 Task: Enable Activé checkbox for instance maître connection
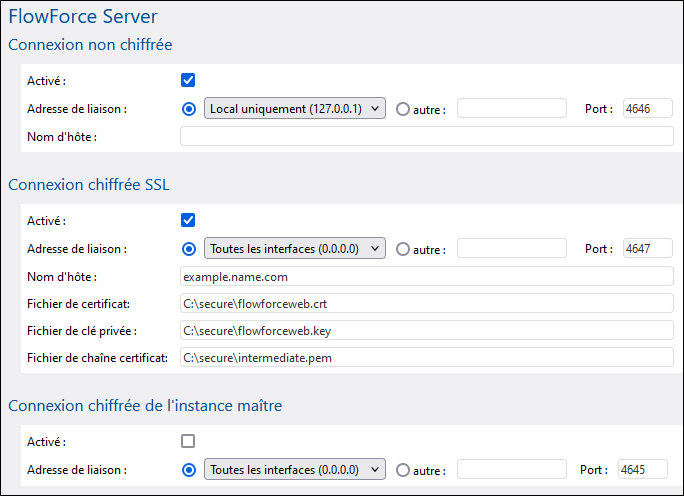[188, 440]
